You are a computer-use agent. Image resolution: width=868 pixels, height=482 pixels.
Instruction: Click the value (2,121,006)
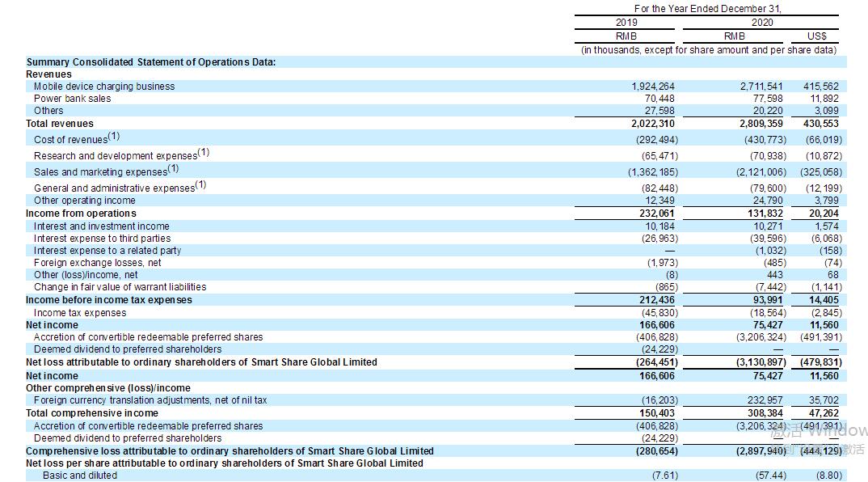click(x=761, y=172)
